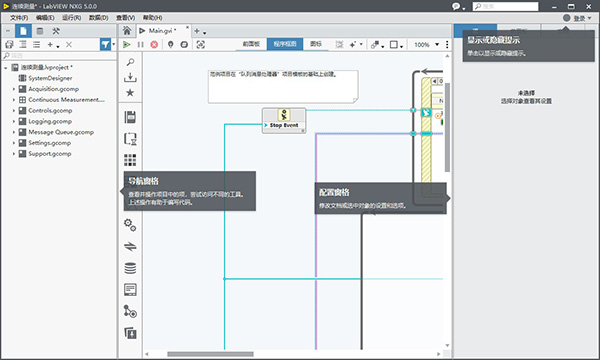
Task: Collapse navigation pane with minus button
Action: [8, 31]
